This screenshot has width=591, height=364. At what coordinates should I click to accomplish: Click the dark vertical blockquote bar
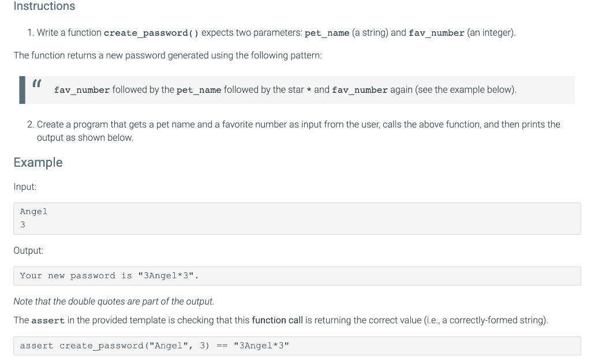tap(23, 89)
